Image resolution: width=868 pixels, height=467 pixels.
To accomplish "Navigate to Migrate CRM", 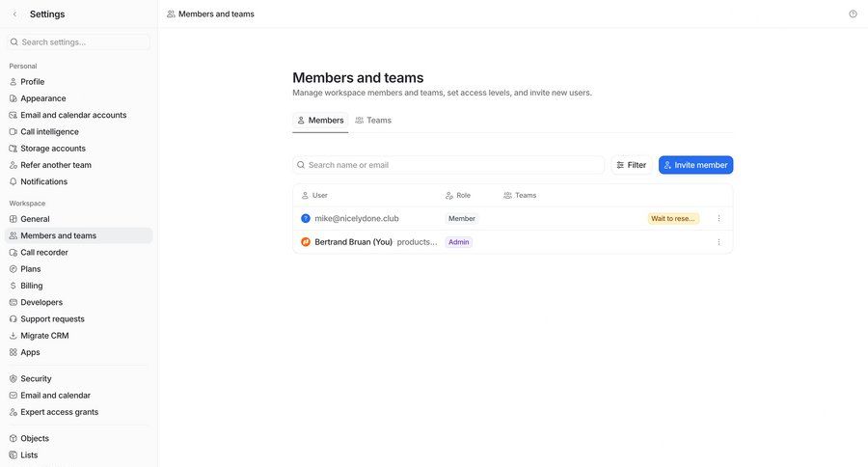I will [44, 336].
